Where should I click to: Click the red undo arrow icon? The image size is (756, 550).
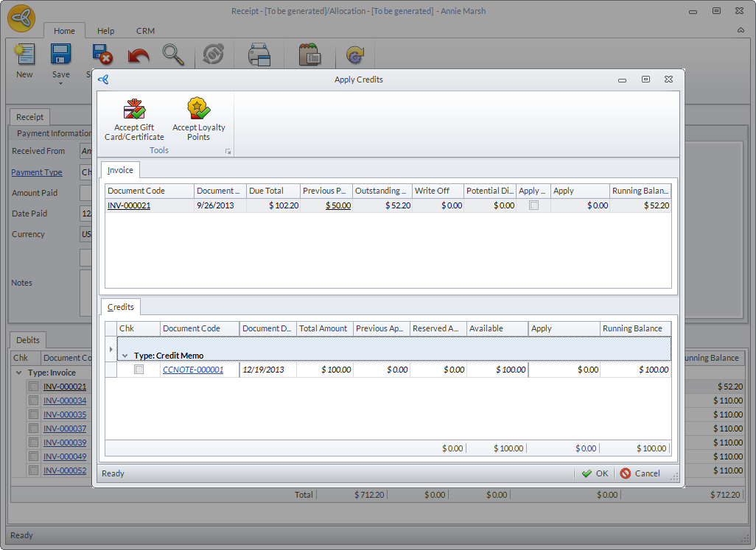pyautogui.click(x=138, y=55)
